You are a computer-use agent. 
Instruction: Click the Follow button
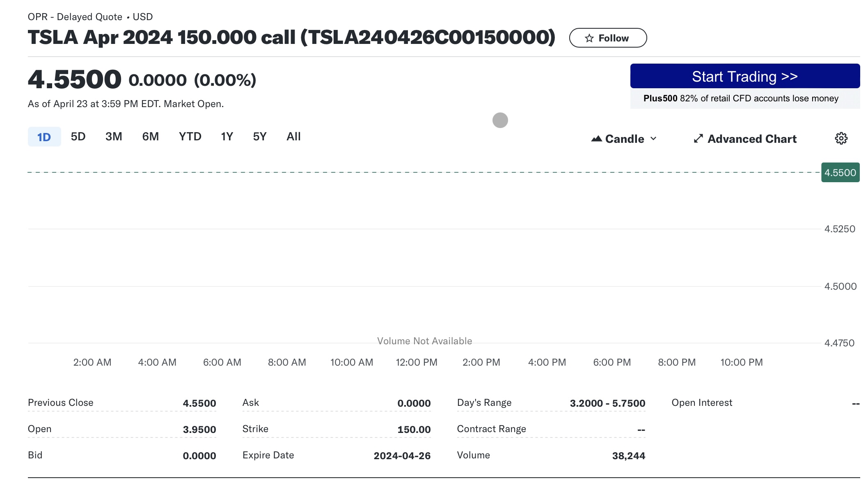point(608,38)
